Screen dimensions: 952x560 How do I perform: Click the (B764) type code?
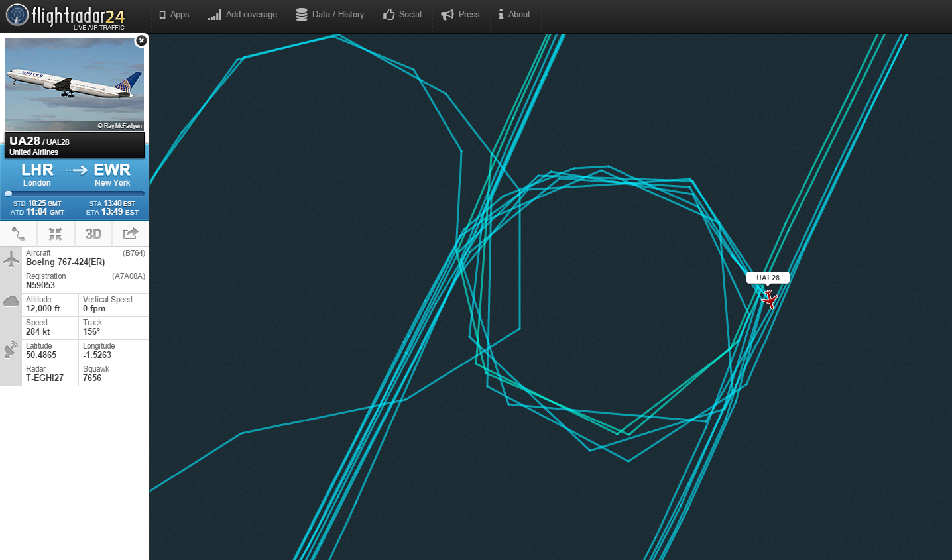(x=134, y=253)
